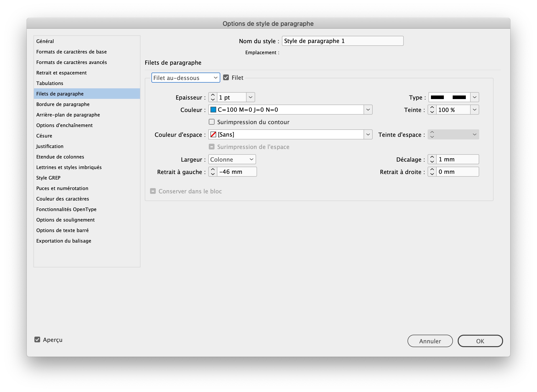This screenshot has height=392, width=537.
Task: Toggle the Filet checkbox
Action: tap(226, 78)
